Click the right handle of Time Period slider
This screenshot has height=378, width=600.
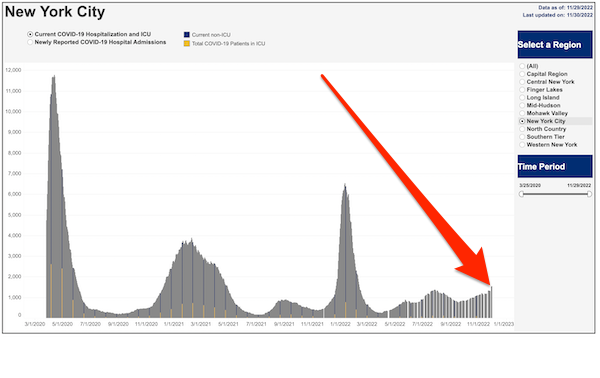point(589,194)
